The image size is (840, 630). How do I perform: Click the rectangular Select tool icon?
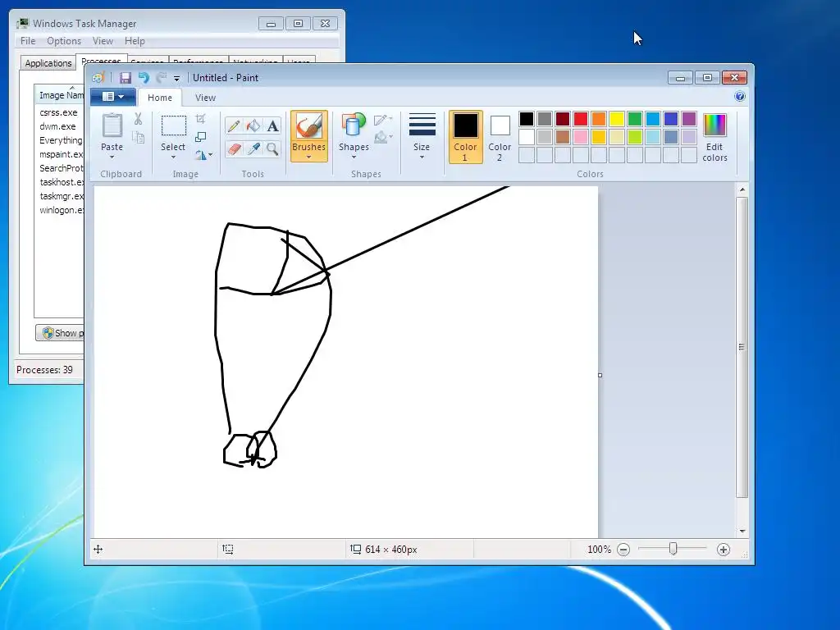tap(174, 126)
